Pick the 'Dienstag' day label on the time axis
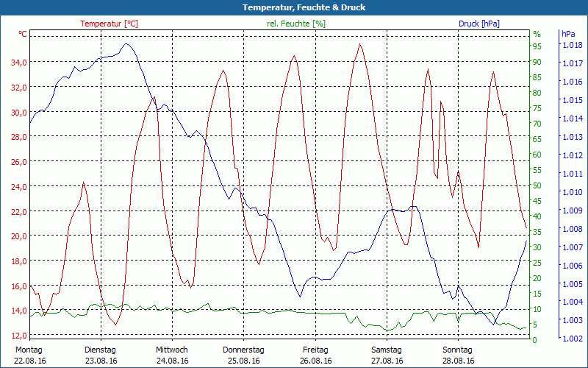588x368 pixels. [x=100, y=350]
